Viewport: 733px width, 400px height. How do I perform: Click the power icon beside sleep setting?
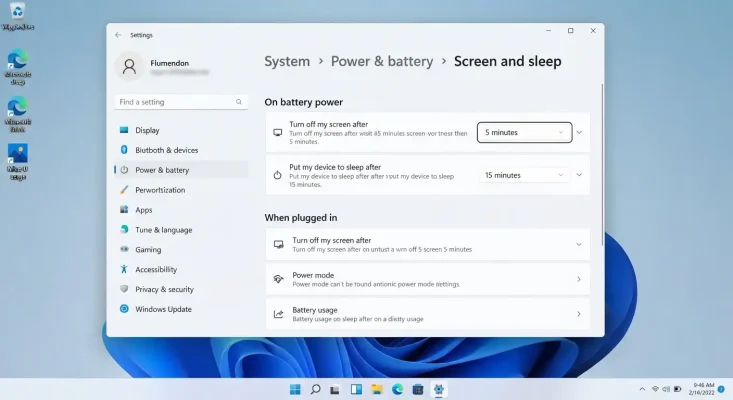click(x=278, y=175)
